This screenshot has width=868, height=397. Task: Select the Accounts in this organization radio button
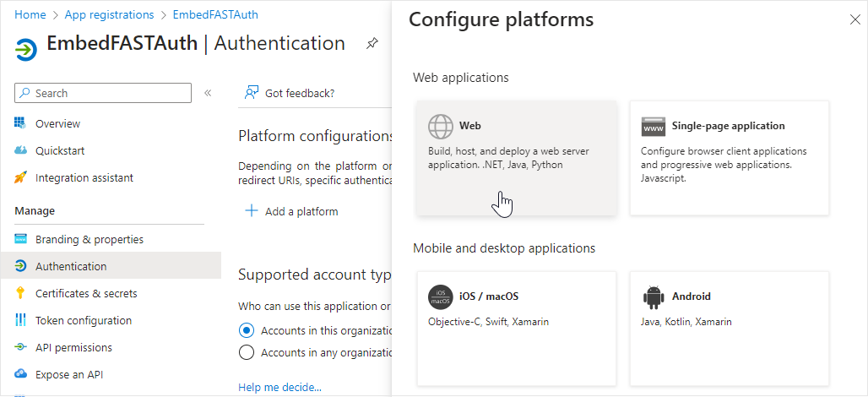coord(247,330)
